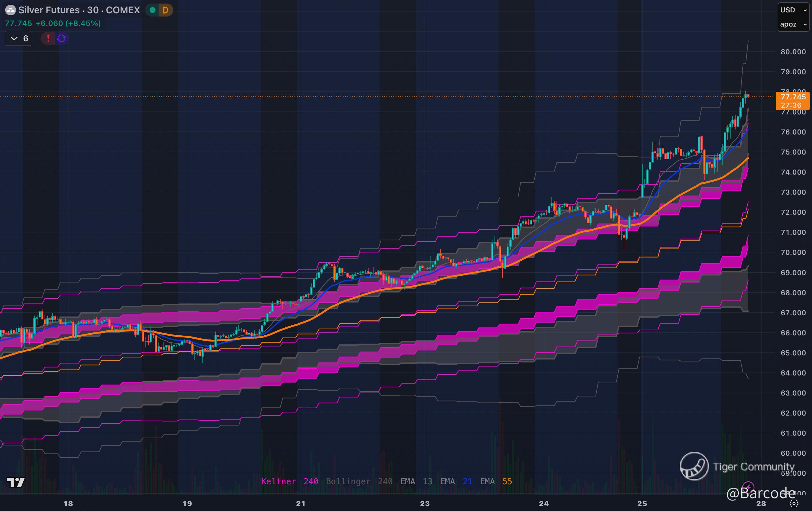
Task: Click the Tiger Community tiger logo
Action: (694, 466)
